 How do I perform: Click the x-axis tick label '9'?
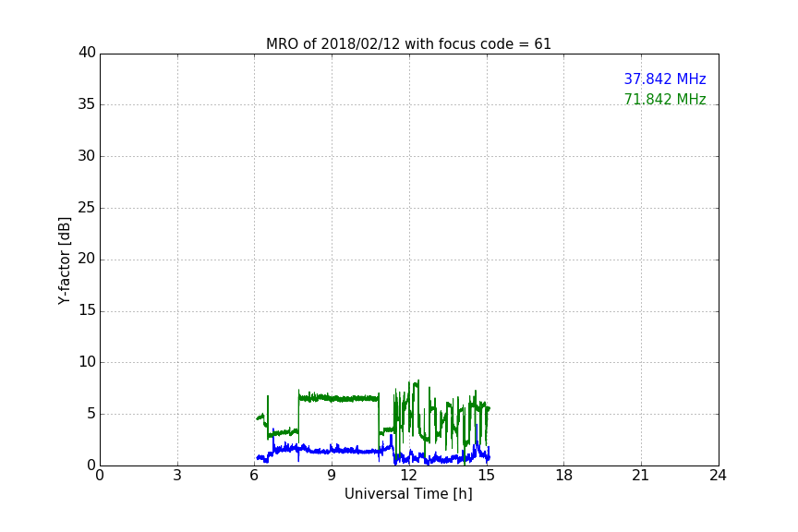[x=332, y=476]
